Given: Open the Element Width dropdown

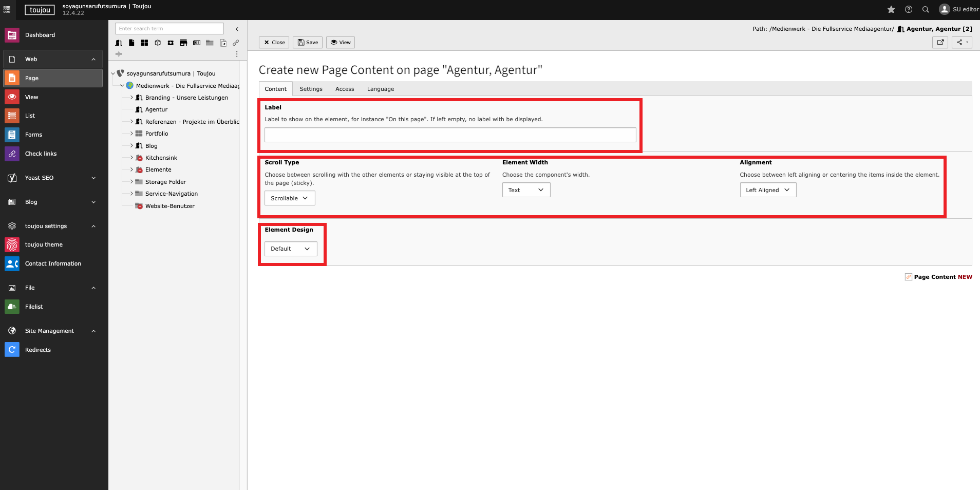Looking at the screenshot, I should (526, 190).
